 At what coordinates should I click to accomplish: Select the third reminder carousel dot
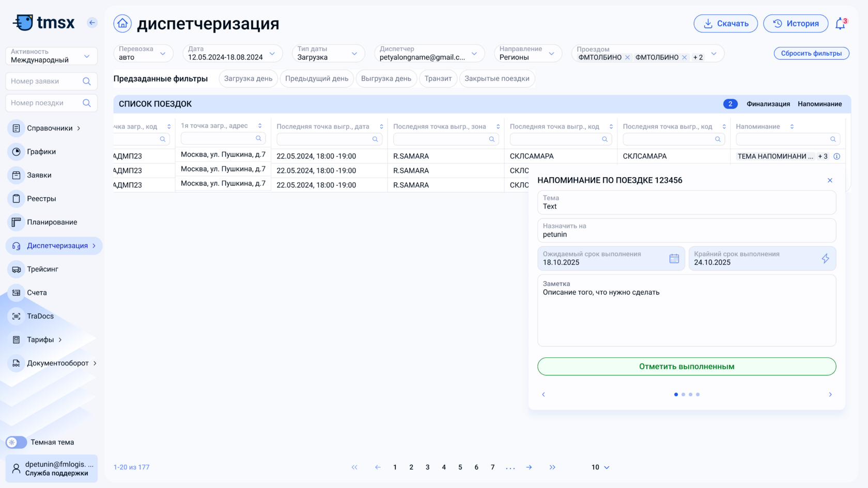pos(690,395)
